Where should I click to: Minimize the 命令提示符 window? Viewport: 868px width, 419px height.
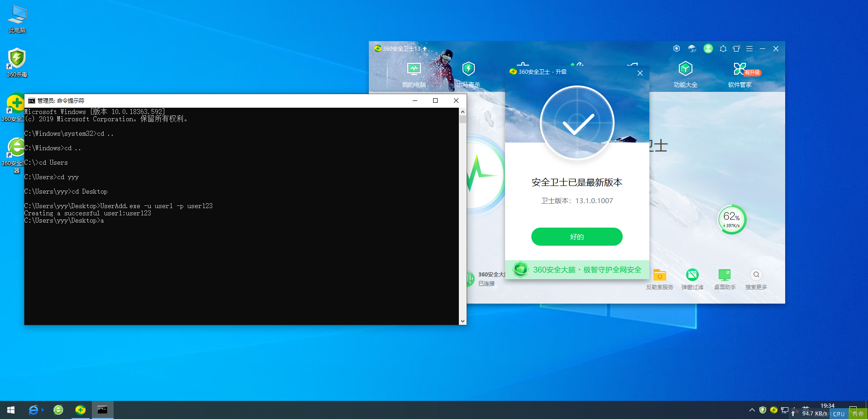coord(415,100)
